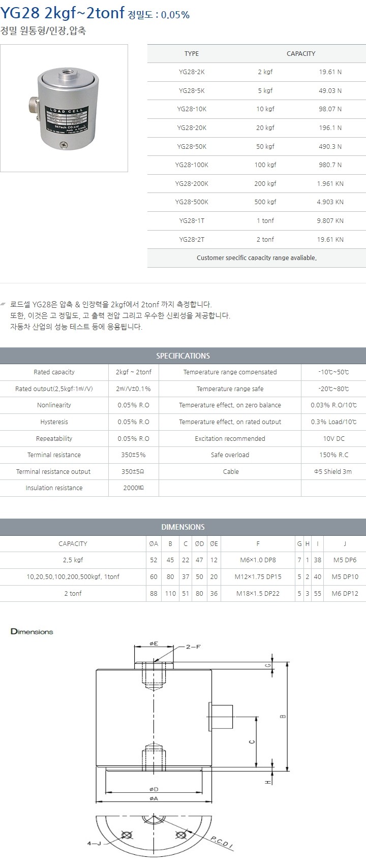The image size is (366, 868).
Task: Click the 196.1 N capacity value
Action: click(x=330, y=128)
